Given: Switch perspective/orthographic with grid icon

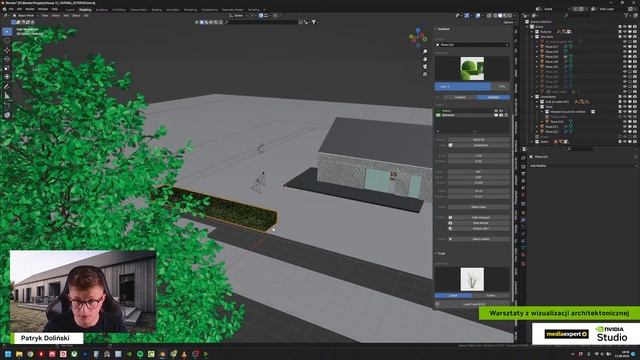Looking at the screenshot, I should [x=425, y=74].
